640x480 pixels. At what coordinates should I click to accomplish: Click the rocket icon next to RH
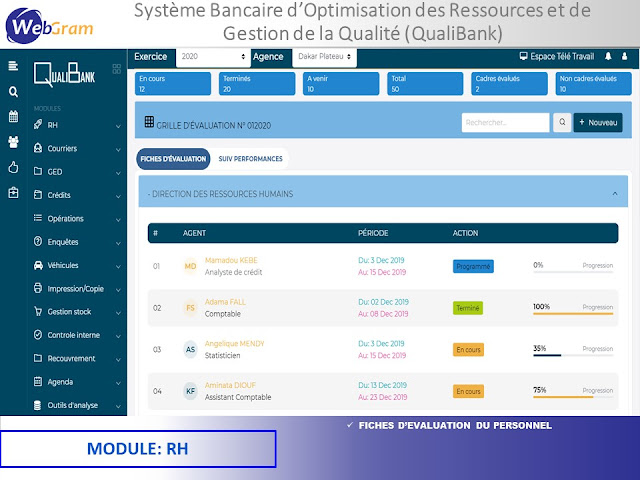(x=38, y=124)
